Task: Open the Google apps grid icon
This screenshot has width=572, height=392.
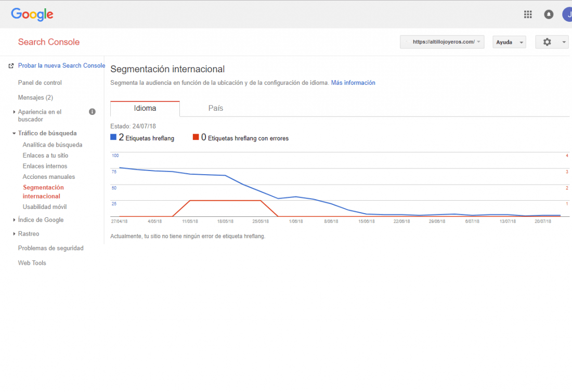Action: coord(527,14)
